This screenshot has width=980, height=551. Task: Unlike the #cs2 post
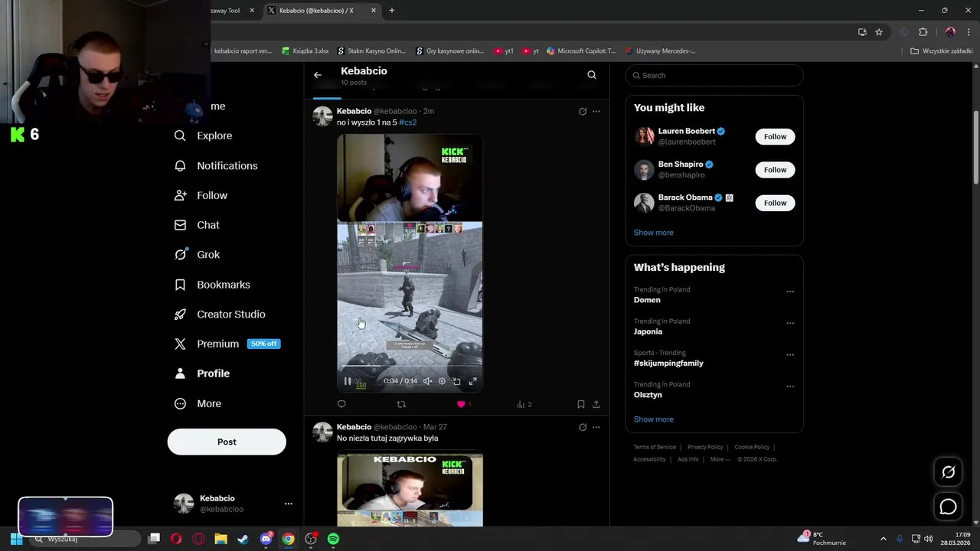[461, 404]
